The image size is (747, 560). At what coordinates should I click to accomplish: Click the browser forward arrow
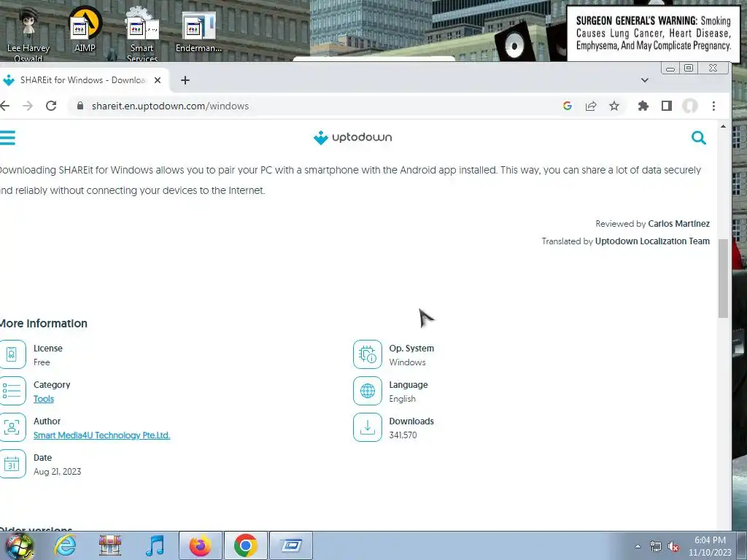(x=28, y=106)
